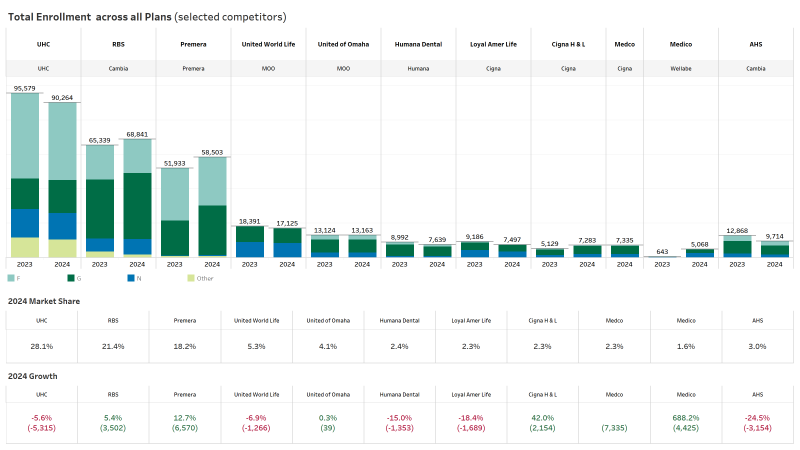Screen dimensions: 800x450
Task: Click the RBS 2024 bar label 68,841
Action: (137, 134)
